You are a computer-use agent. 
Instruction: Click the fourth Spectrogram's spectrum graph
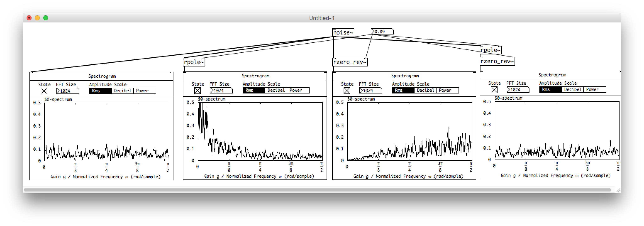[557, 131]
